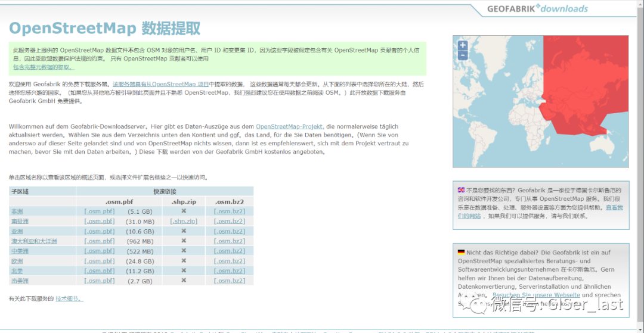Open the 中美洲 subregion page

(20, 251)
